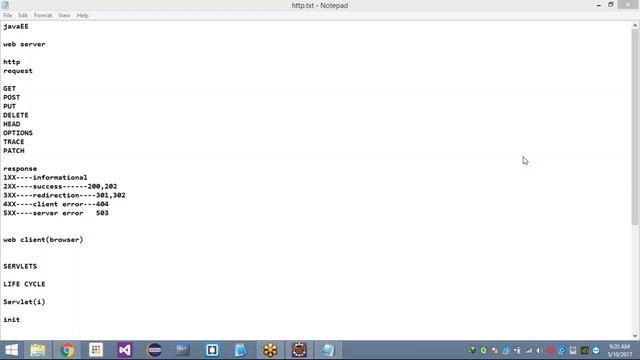Place cursor on 'TRACE' line
640x360 pixels.
point(13,142)
